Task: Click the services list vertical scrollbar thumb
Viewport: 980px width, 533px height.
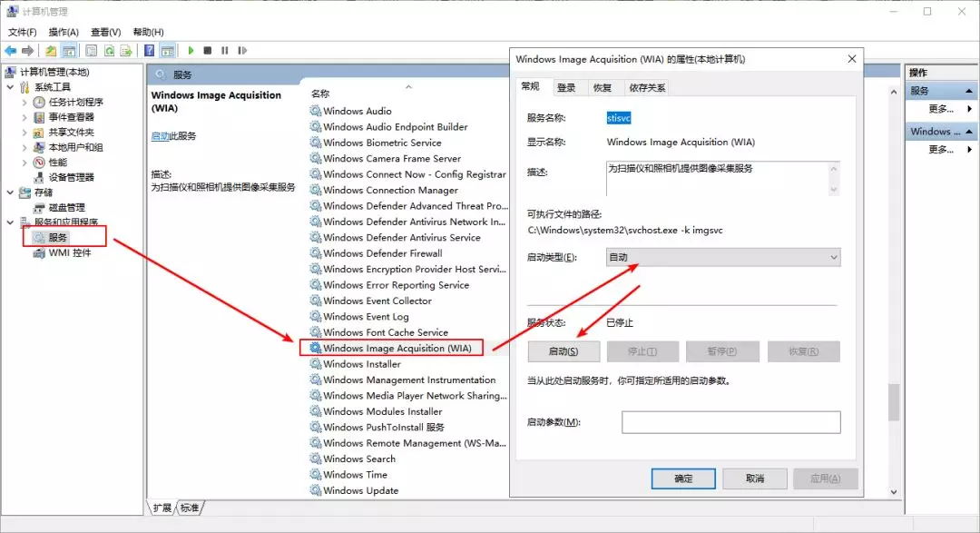Action: pos(894,401)
